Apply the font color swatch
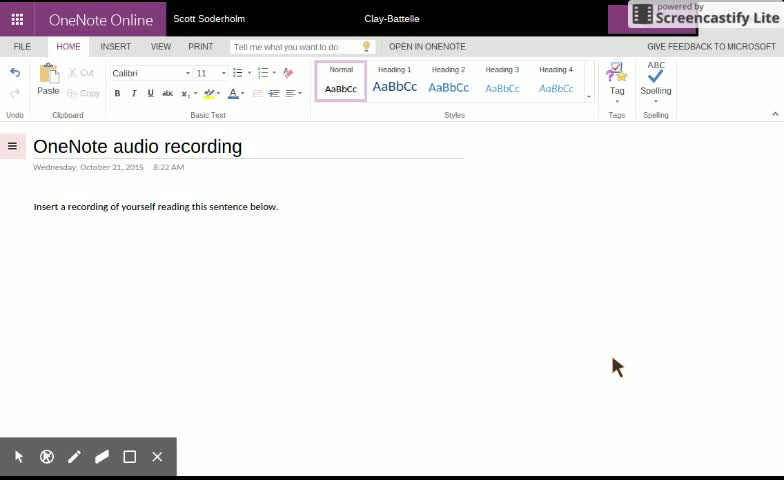 (233, 94)
